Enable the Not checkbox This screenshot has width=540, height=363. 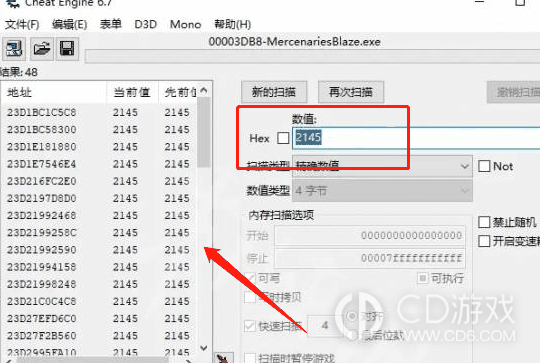484,166
